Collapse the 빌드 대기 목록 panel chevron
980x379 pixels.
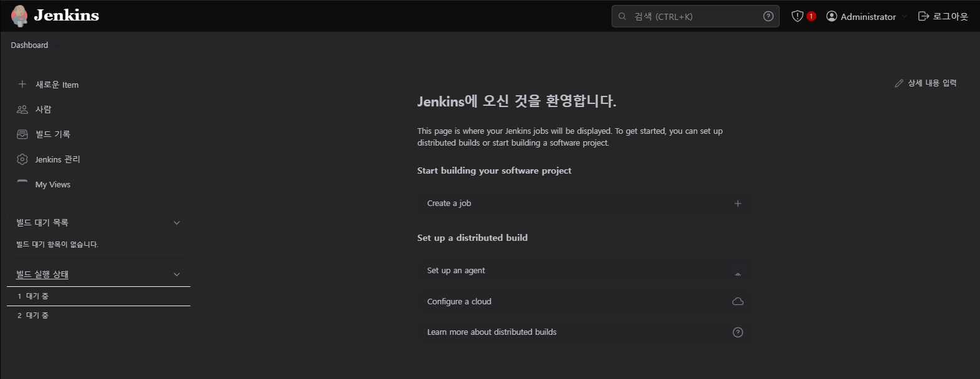point(177,223)
